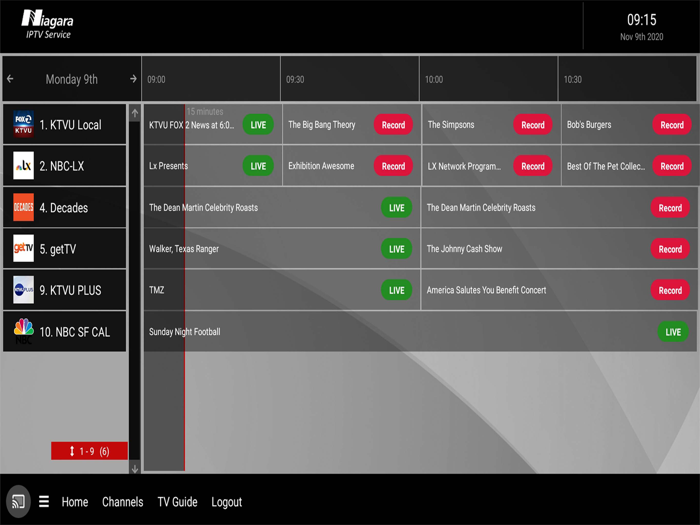
Task: Open The Big Bang Theory program
Action: pos(351,125)
